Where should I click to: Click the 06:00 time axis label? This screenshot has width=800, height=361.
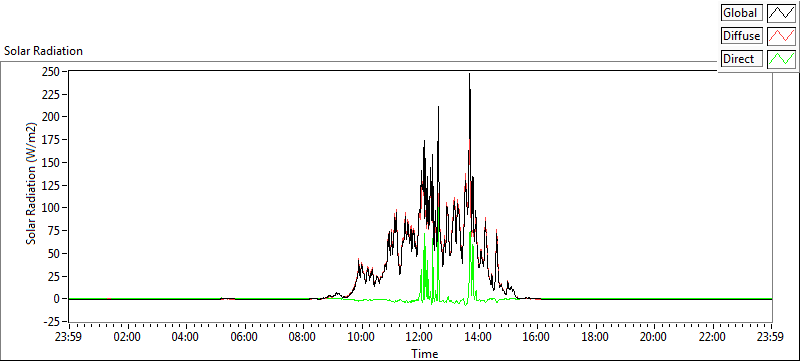click(245, 337)
